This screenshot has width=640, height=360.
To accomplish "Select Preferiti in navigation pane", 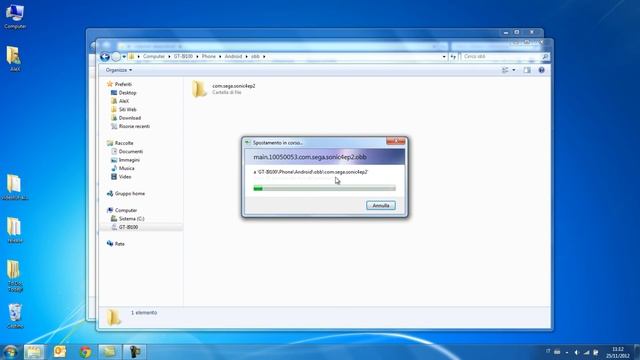I will 123,84.
